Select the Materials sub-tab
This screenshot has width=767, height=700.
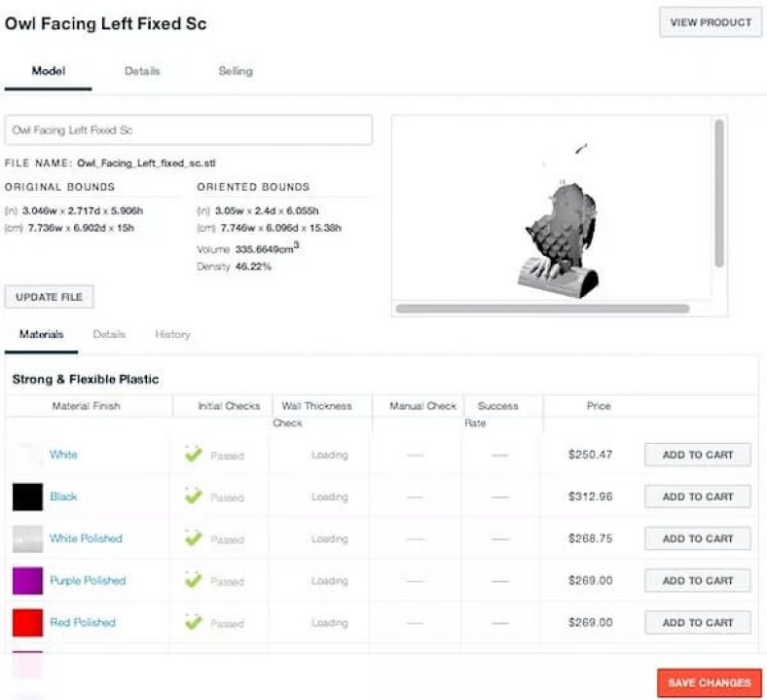coord(41,334)
